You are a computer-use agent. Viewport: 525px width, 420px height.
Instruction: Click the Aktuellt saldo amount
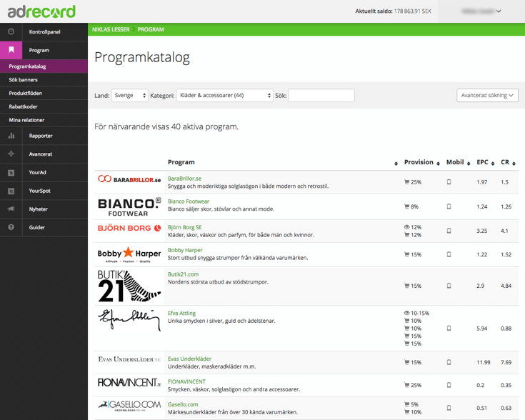(413, 11)
